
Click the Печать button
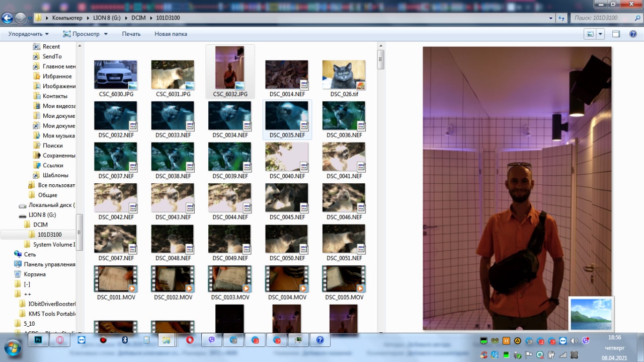(x=131, y=34)
